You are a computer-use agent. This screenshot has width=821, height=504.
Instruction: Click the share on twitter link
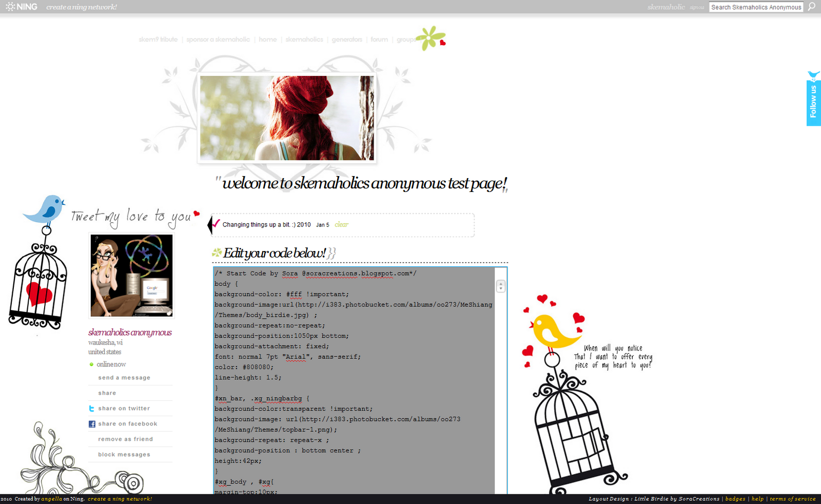point(124,409)
